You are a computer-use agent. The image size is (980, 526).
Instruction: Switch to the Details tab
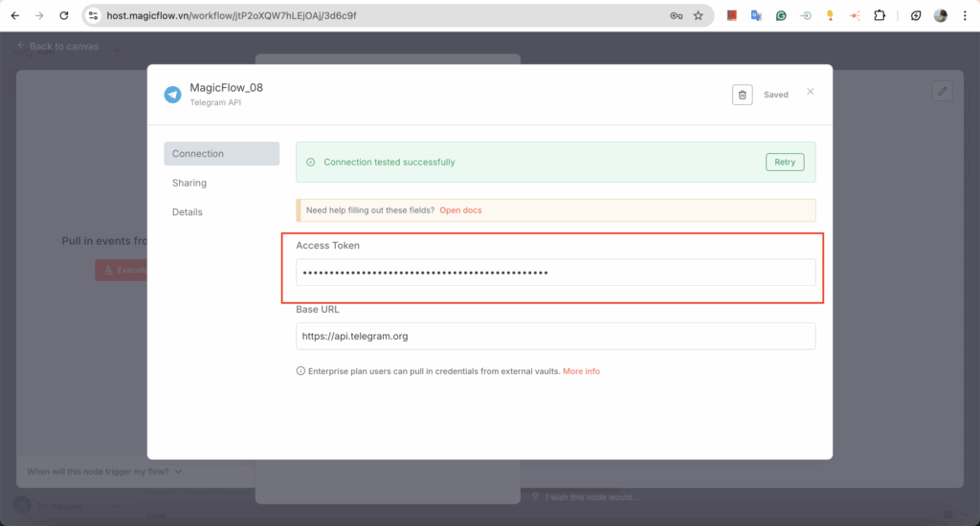(x=188, y=212)
